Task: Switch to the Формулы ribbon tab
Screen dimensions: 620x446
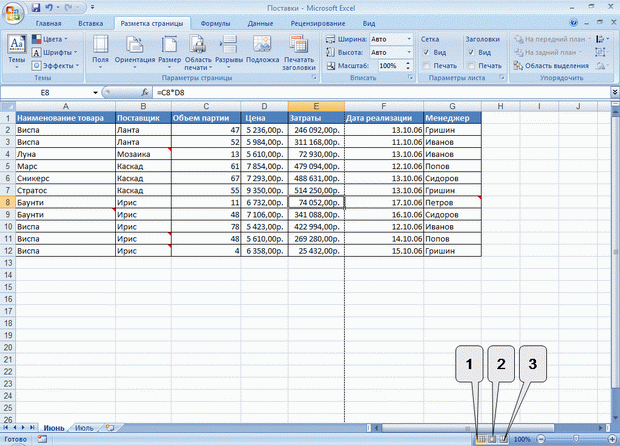Action: (x=215, y=24)
